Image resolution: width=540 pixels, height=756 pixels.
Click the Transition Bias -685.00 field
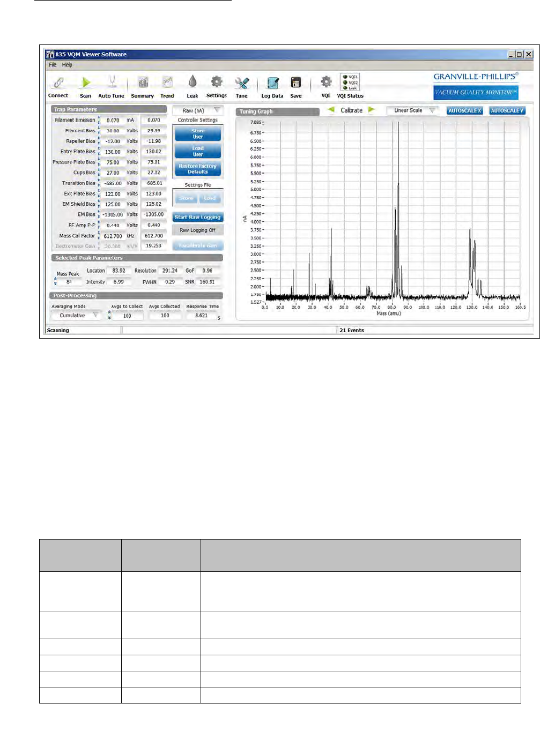pyautogui.click(x=113, y=183)
